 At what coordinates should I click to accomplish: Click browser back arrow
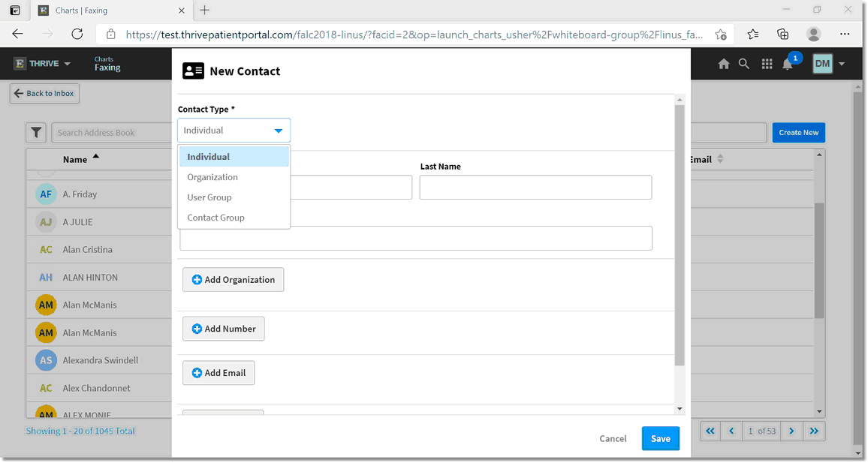point(18,35)
